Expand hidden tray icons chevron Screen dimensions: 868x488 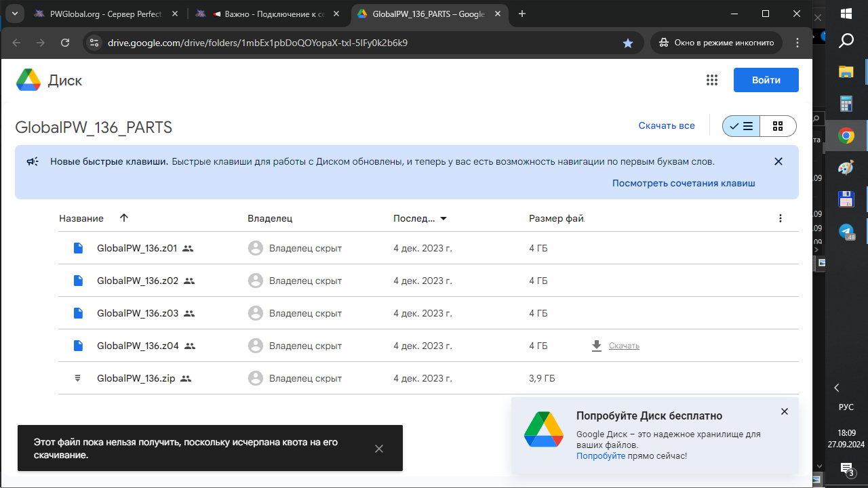(837, 388)
